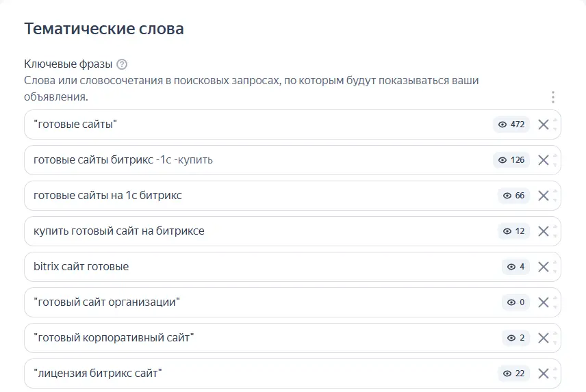This screenshot has height=392, width=586.
Task: Remove the "готовый корпоративный сайт" phrase
Action: click(544, 338)
